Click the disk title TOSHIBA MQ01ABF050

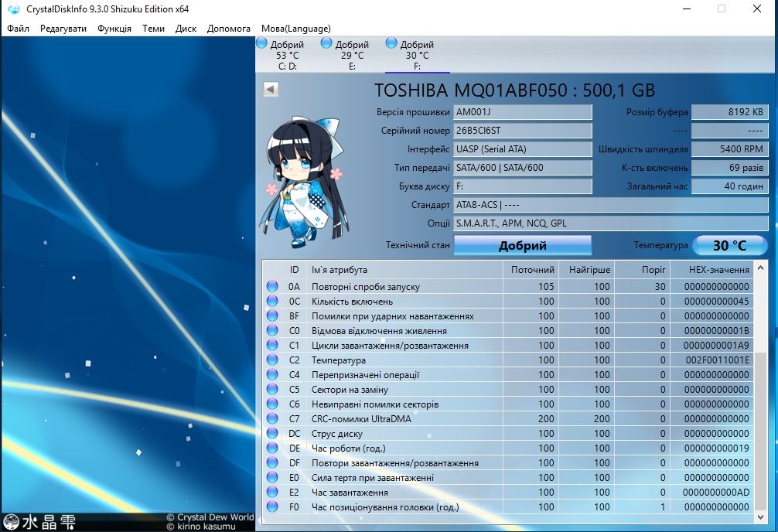click(514, 90)
